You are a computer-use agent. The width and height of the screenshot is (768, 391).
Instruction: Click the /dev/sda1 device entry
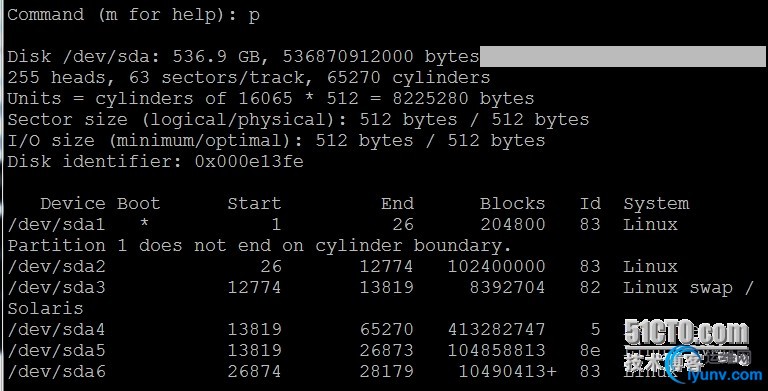pyautogui.click(x=56, y=224)
